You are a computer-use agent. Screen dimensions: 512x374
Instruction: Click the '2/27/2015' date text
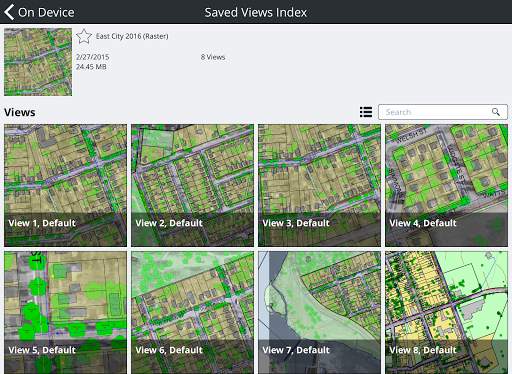click(92, 57)
